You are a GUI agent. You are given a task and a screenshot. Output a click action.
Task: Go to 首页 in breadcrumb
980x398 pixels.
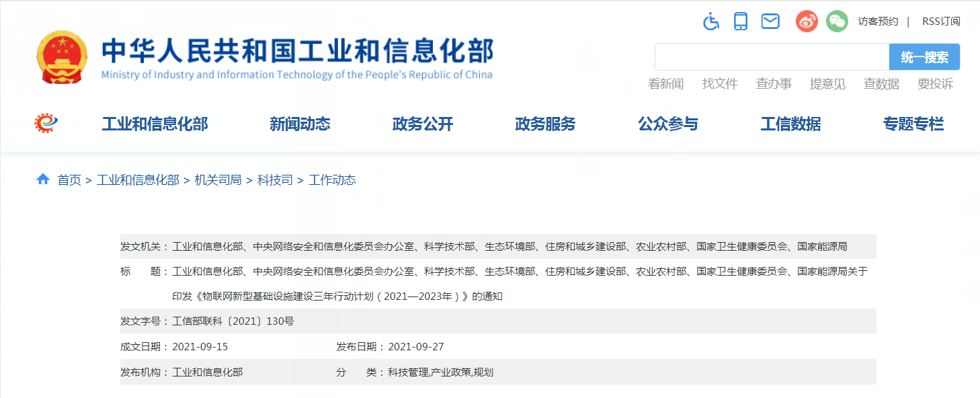click(69, 180)
